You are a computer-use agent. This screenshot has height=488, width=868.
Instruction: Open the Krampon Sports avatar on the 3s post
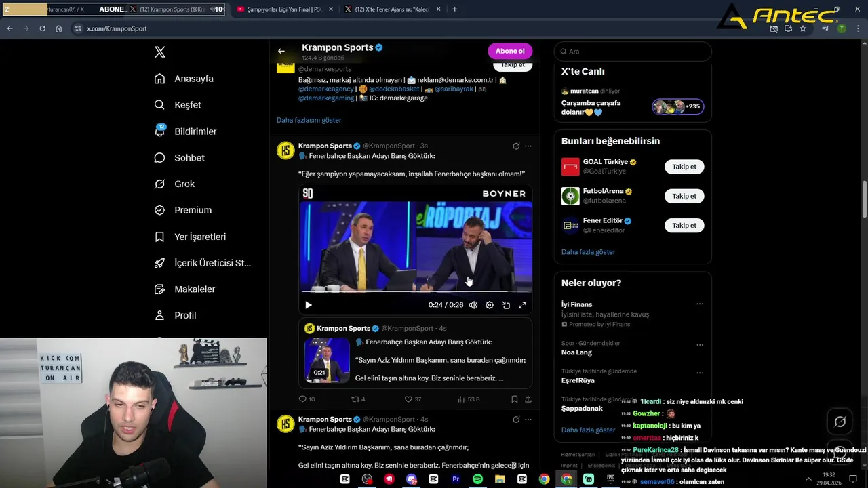click(x=285, y=150)
